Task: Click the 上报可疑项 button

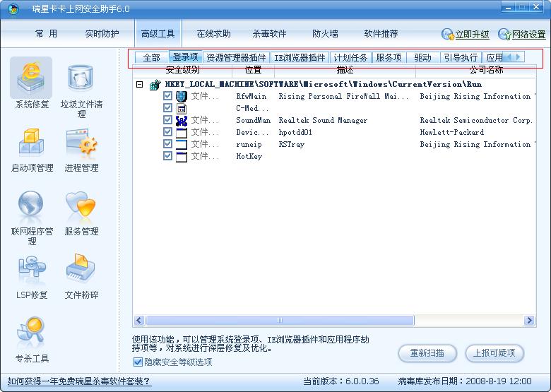Action: (494, 353)
